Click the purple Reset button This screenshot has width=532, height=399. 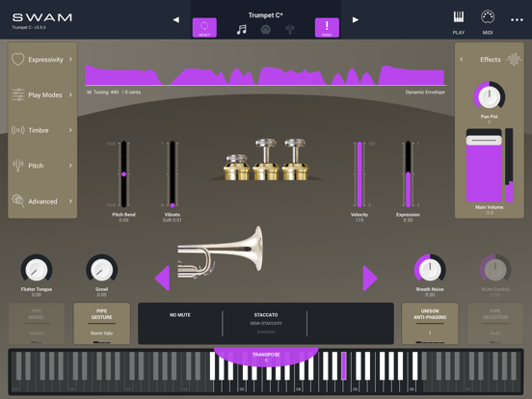pyautogui.click(x=204, y=28)
